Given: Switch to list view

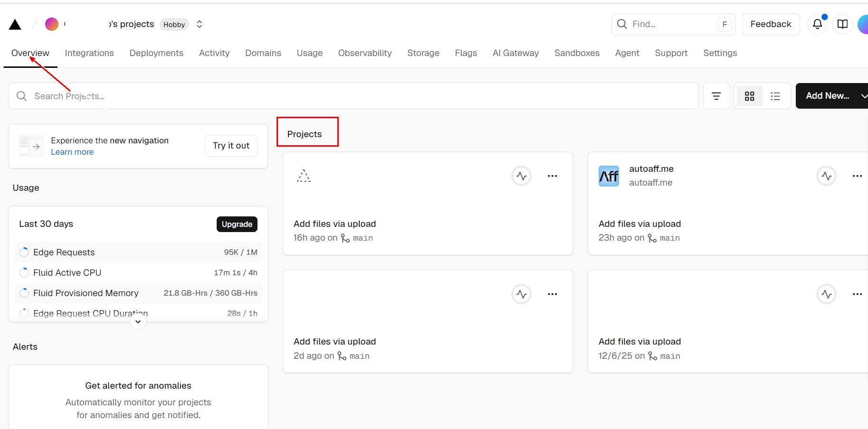Looking at the screenshot, I should (775, 96).
